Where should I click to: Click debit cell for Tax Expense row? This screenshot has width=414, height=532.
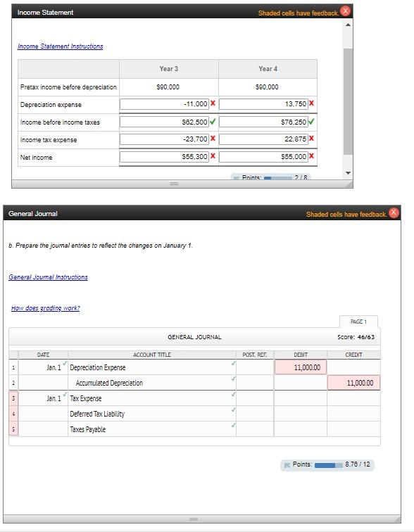click(301, 398)
